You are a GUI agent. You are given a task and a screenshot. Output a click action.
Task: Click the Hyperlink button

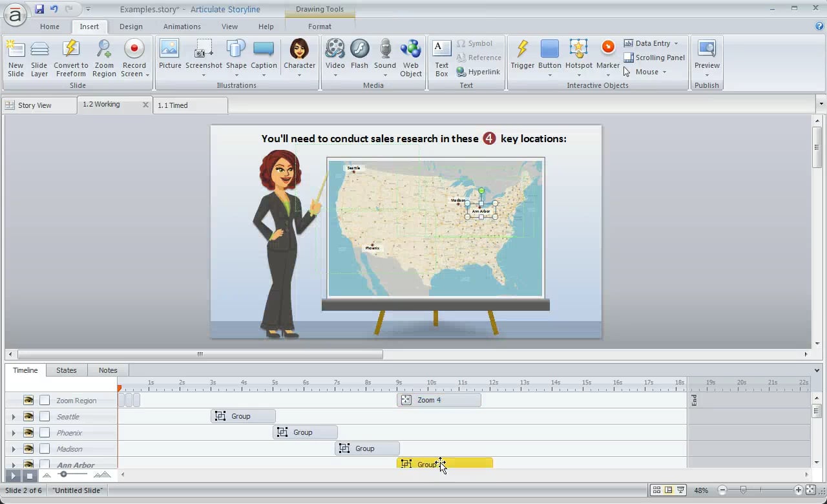coord(478,72)
